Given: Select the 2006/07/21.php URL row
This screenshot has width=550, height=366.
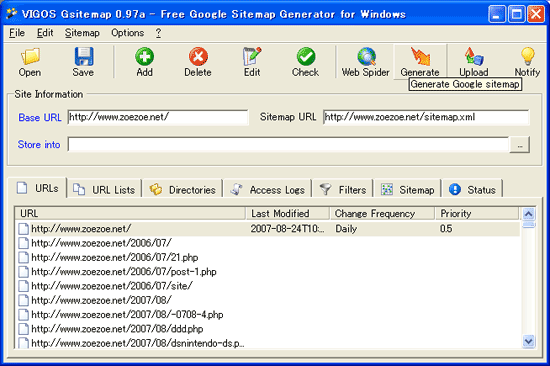Looking at the screenshot, I should pyautogui.click(x=268, y=257).
